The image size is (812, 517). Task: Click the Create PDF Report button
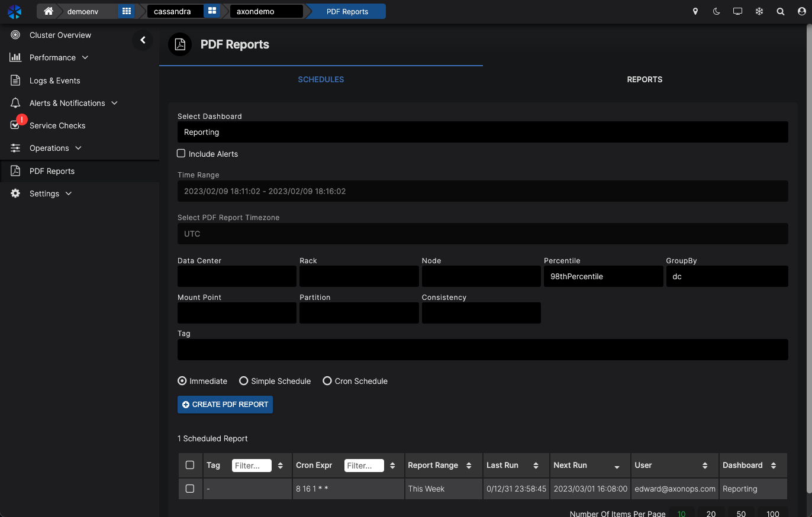pyautogui.click(x=225, y=405)
